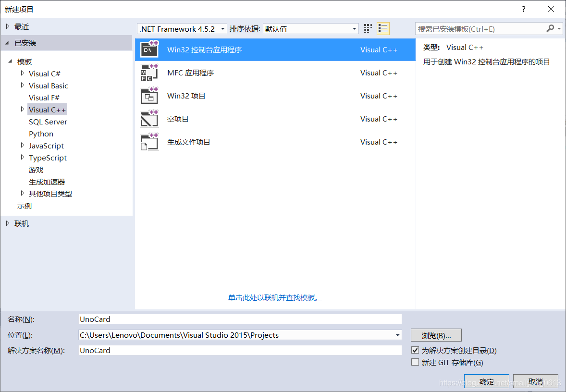Click the search magnifier icon
The height and width of the screenshot is (392, 566).
coord(550,28)
